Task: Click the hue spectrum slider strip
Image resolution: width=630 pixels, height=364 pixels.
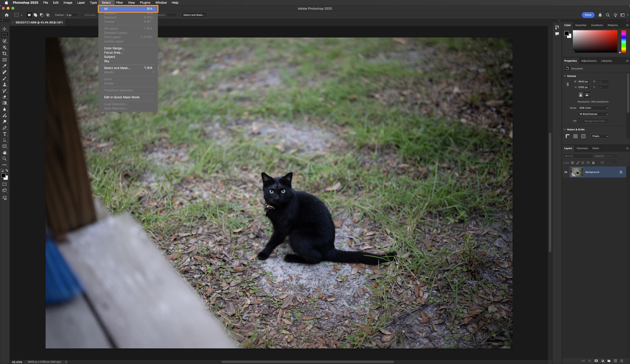Action: pyautogui.click(x=623, y=42)
